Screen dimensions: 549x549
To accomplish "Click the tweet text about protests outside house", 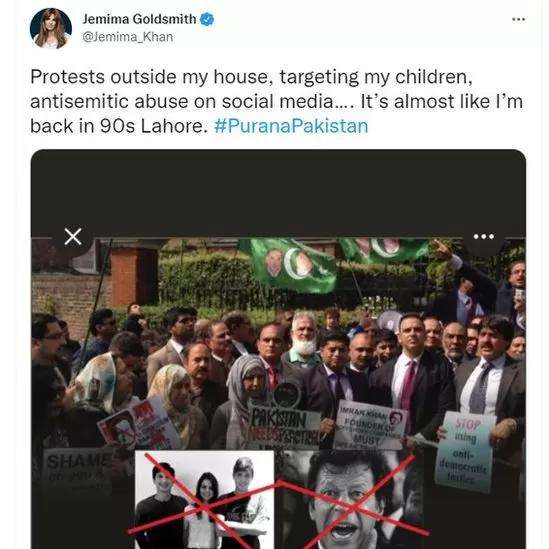I will click(276, 101).
